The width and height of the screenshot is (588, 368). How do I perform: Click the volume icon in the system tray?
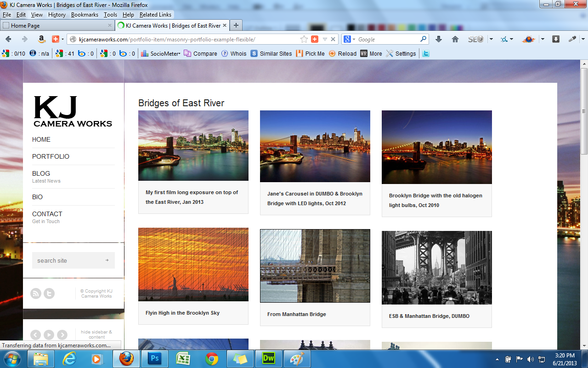click(x=530, y=359)
